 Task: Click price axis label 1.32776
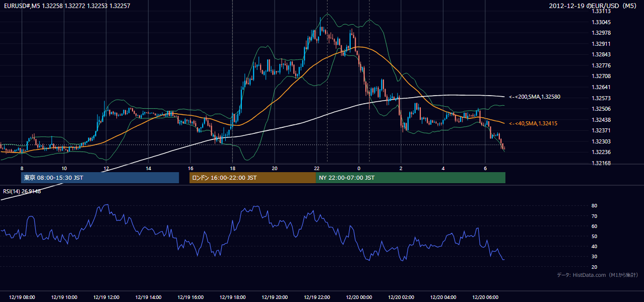602,65
